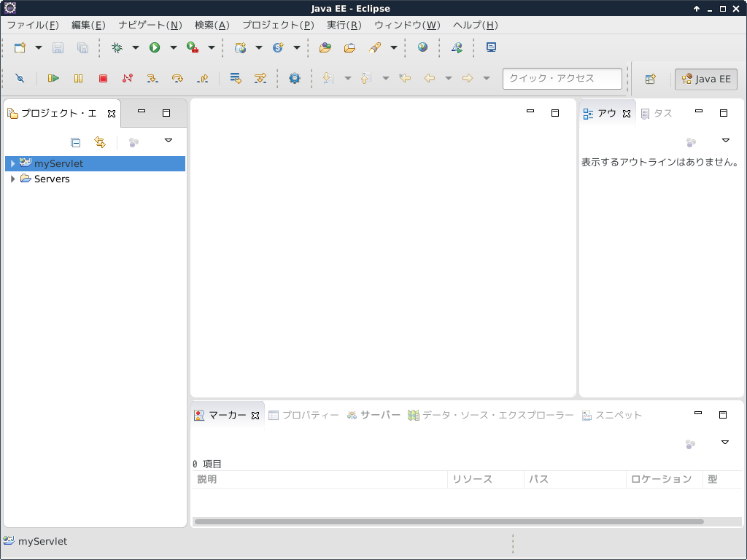Click the Open Type folder icon
This screenshot has width=747, height=560.
tap(325, 47)
